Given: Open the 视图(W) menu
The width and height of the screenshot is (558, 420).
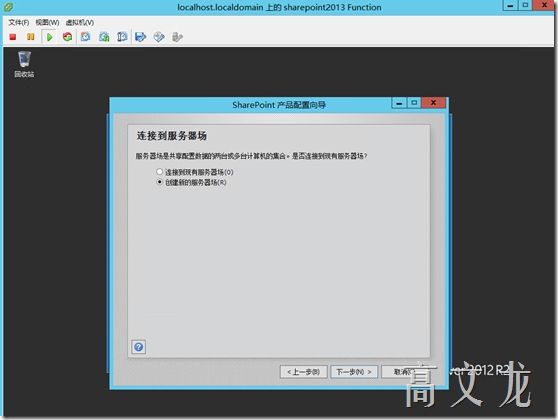Looking at the screenshot, I should point(47,22).
